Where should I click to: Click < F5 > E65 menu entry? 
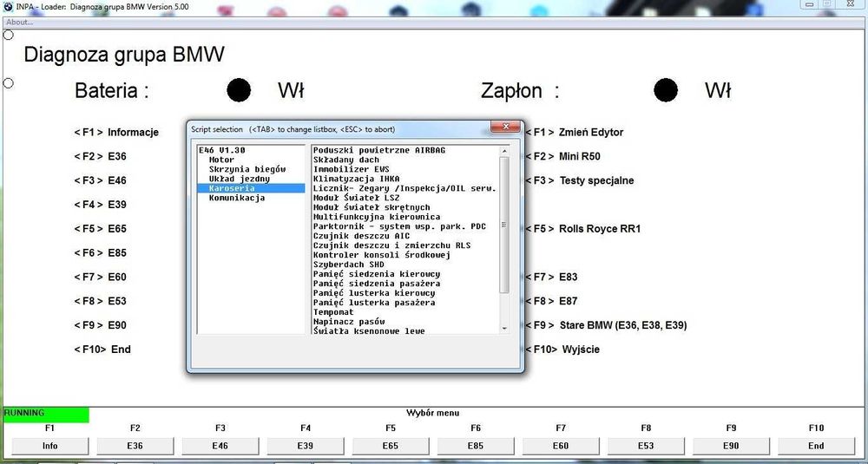[100, 228]
